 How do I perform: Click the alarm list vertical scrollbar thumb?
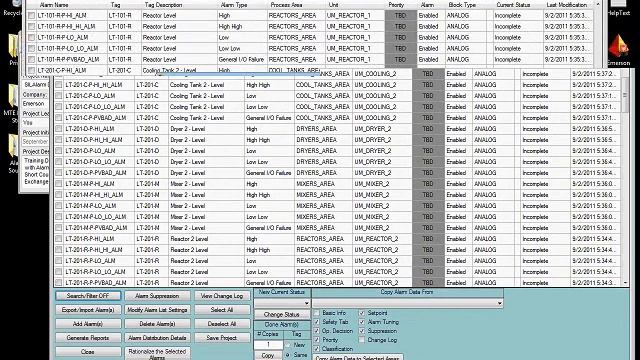pos(625,95)
